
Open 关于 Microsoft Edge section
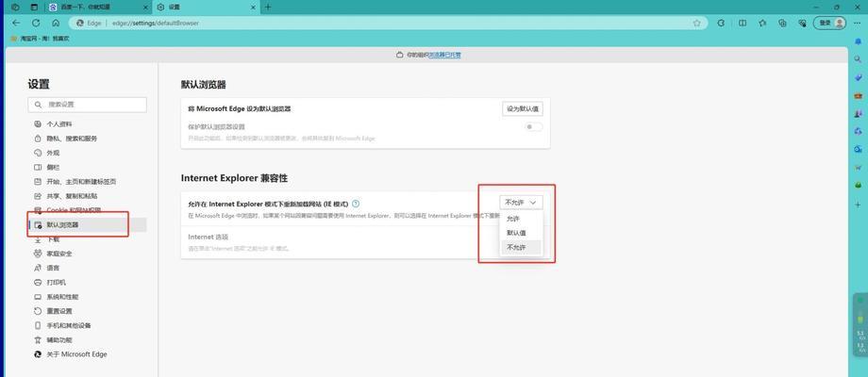click(x=88, y=354)
